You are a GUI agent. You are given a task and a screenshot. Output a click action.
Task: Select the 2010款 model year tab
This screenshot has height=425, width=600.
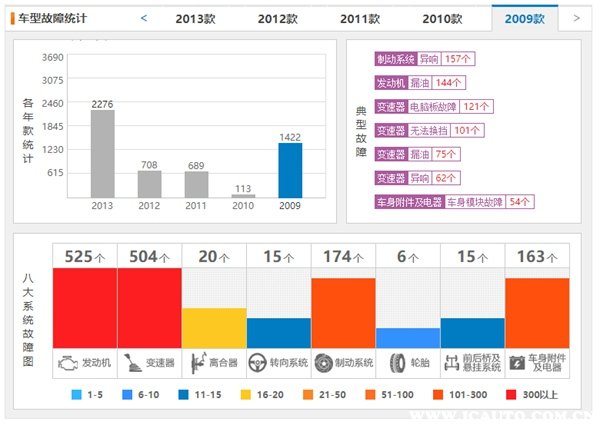point(441,18)
